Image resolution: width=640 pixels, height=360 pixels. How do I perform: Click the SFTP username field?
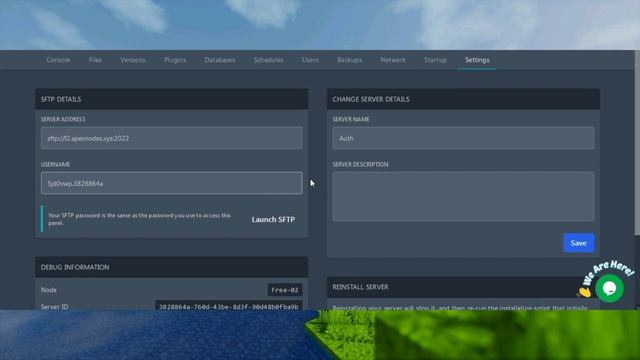(171, 183)
